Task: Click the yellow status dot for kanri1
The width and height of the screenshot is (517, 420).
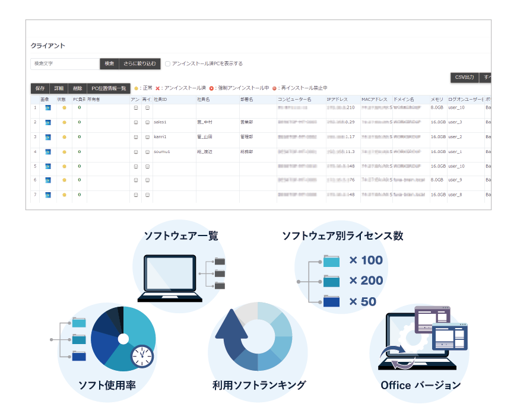Action: (64, 137)
